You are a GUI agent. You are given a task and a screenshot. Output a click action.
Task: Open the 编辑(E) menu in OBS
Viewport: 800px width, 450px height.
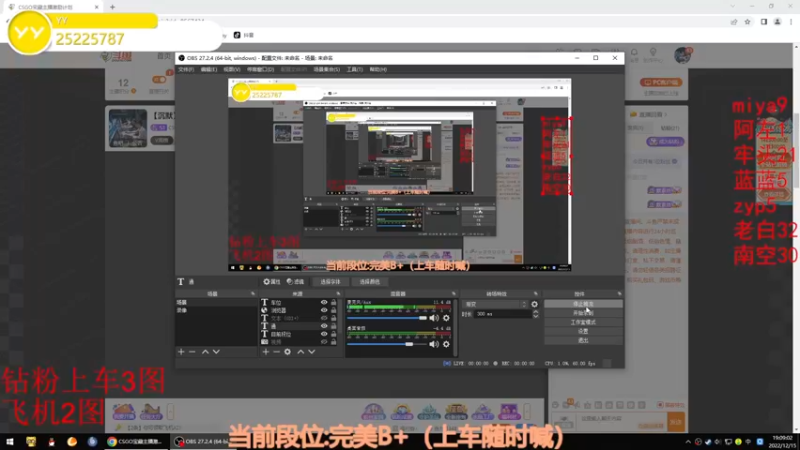(x=209, y=69)
